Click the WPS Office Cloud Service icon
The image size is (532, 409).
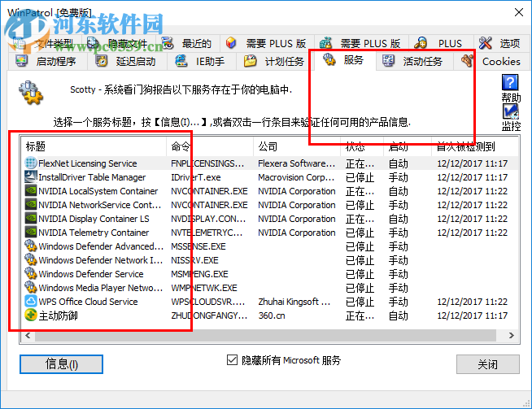(x=31, y=301)
